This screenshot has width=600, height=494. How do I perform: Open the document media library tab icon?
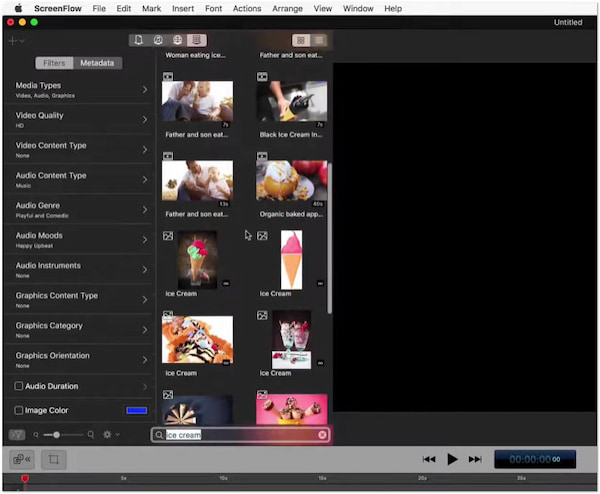tap(139, 40)
